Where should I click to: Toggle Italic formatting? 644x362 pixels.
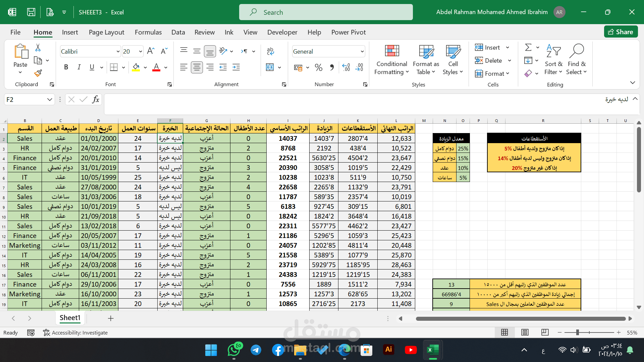click(79, 67)
